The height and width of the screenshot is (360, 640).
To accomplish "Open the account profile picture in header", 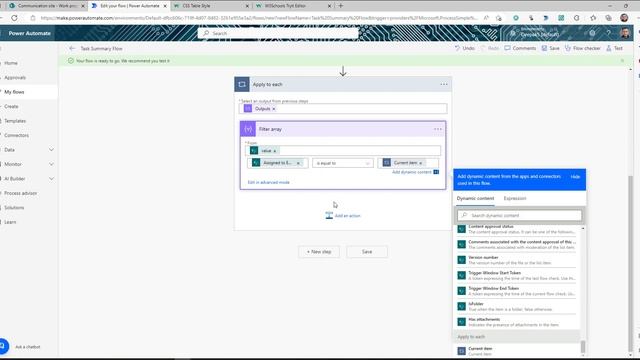I will pos(625,33).
